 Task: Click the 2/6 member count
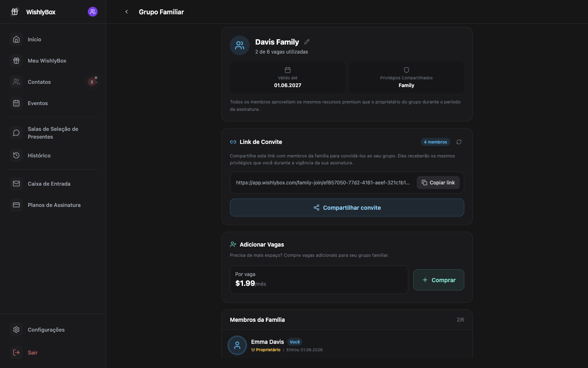click(x=460, y=320)
